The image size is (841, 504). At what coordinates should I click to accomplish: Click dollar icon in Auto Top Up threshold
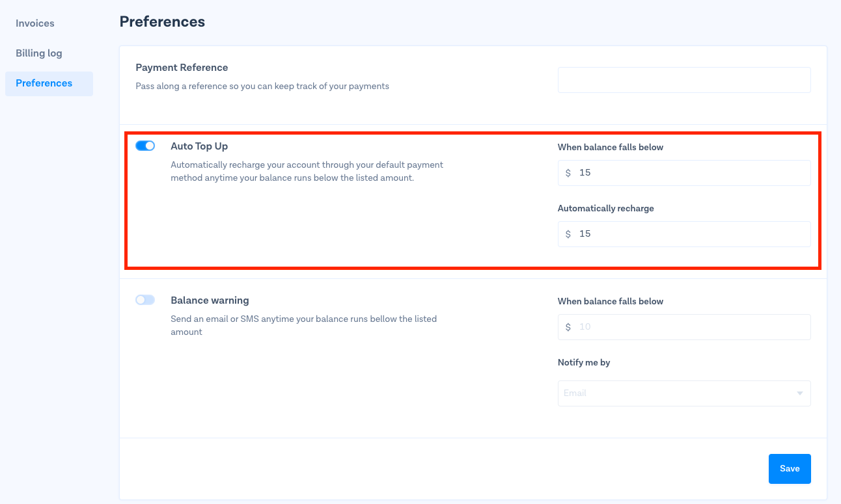pos(568,173)
